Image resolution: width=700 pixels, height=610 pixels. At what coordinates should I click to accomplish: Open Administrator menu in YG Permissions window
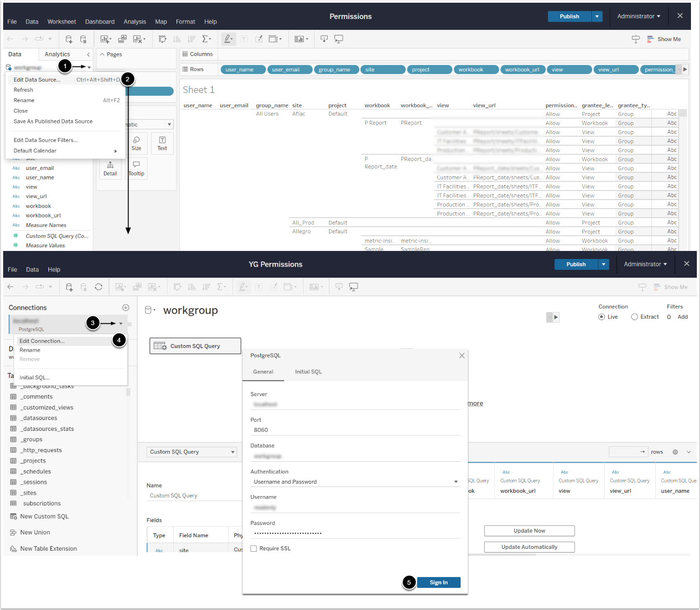645,264
